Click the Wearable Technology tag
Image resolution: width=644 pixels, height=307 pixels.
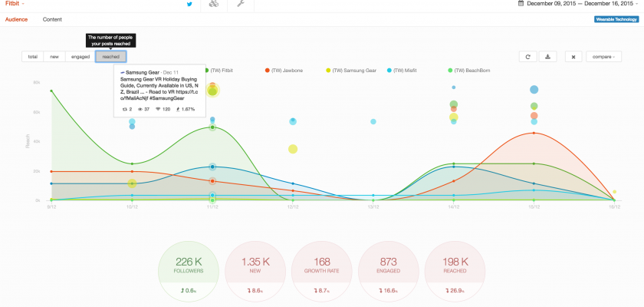click(x=616, y=19)
